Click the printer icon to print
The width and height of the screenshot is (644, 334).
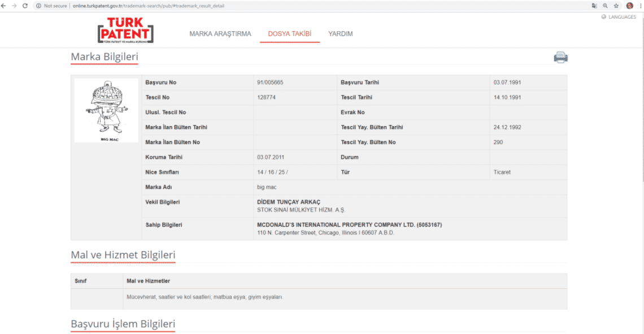(560, 57)
